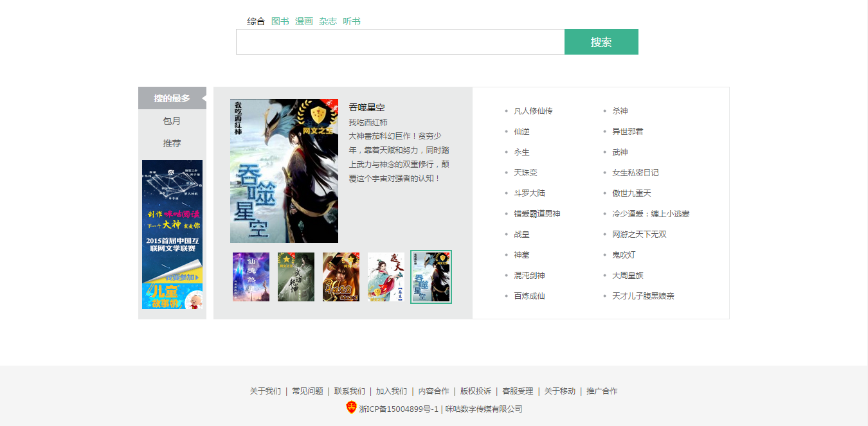Click the 吞噬星空 book title link
The width and height of the screenshot is (868, 426).
tap(367, 107)
